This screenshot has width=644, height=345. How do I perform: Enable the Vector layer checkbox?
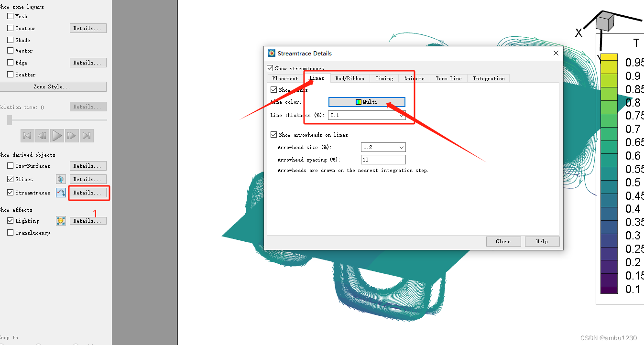coord(11,50)
